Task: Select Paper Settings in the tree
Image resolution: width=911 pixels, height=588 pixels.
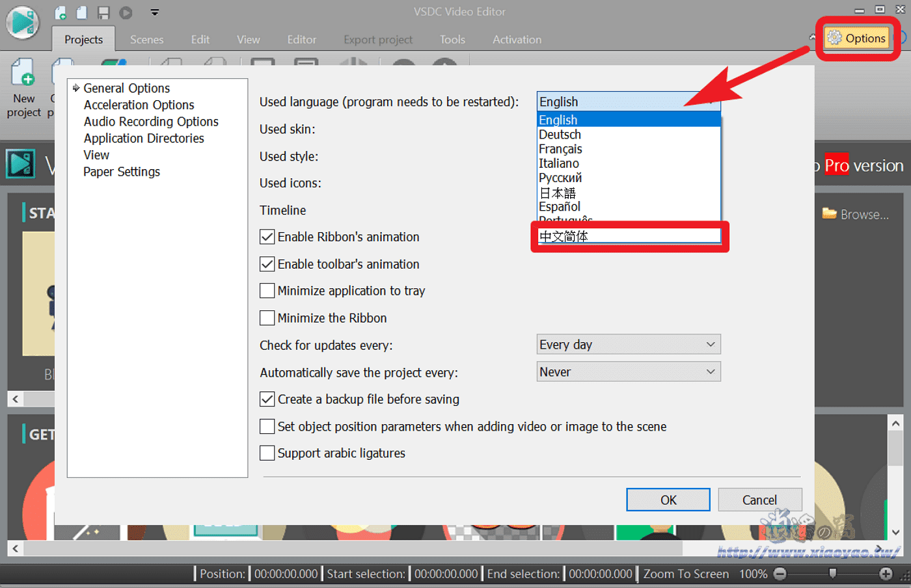Action: point(122,172)
